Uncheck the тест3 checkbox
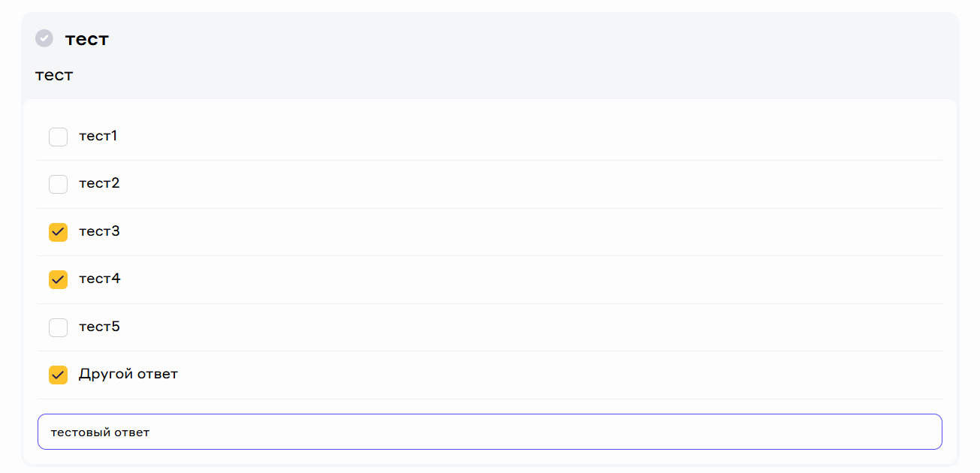Screen dimensions: 980x473 point(59,232)
